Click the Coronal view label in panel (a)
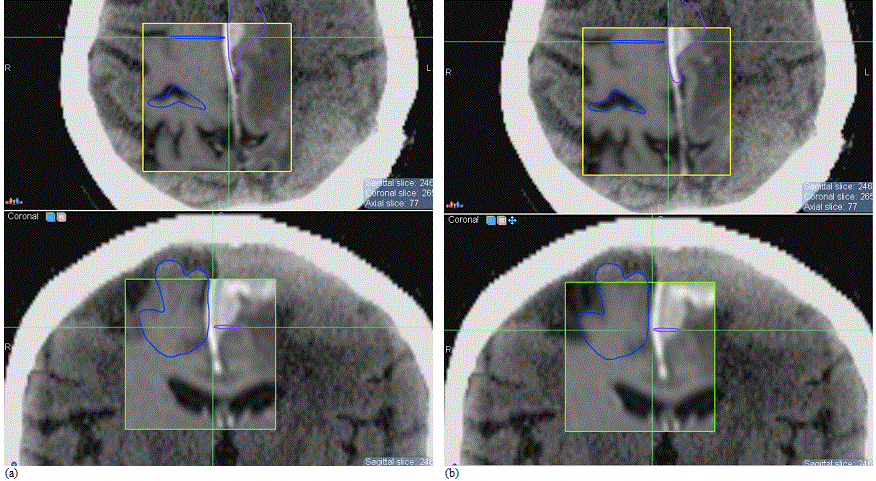The height and width of the screenshot is (481, 876). tap(23, 216)
